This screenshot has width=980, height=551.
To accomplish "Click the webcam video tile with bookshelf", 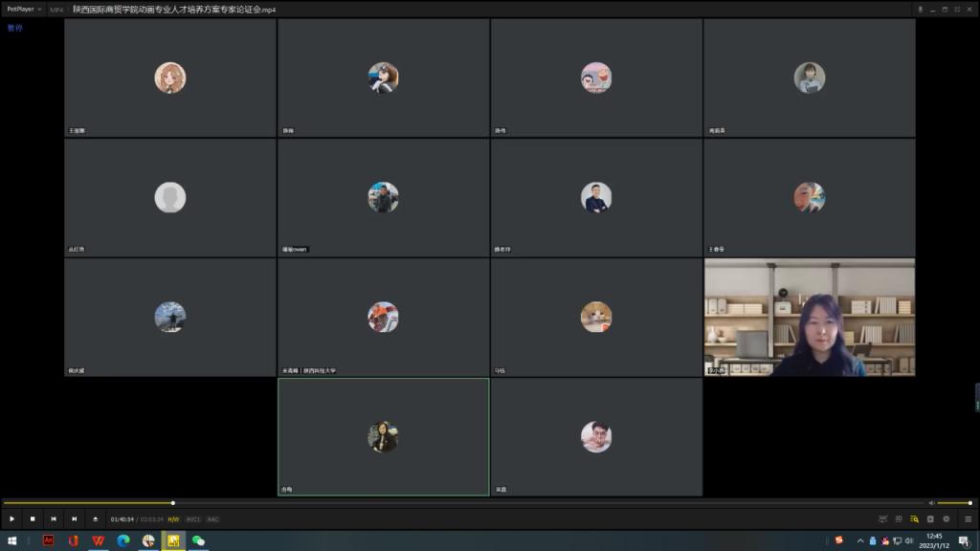I will pyautogui.click(x=810, y=317).
